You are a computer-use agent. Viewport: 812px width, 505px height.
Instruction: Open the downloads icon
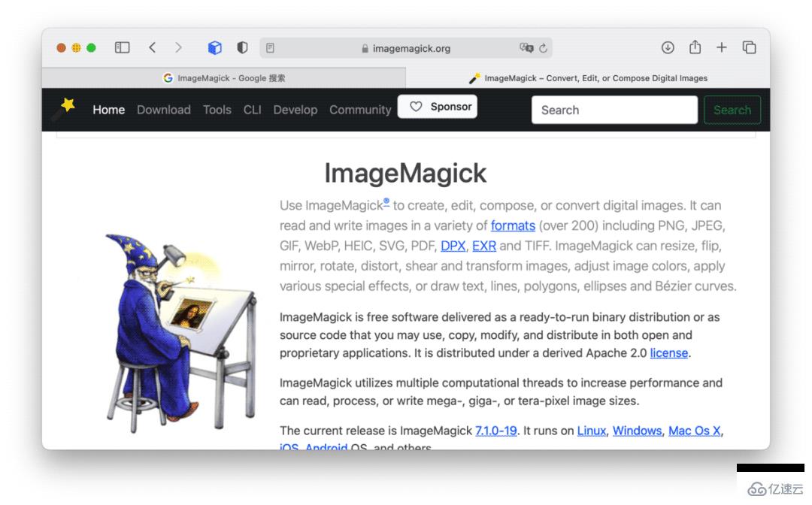pyautogui.click(x=668, y=47)
